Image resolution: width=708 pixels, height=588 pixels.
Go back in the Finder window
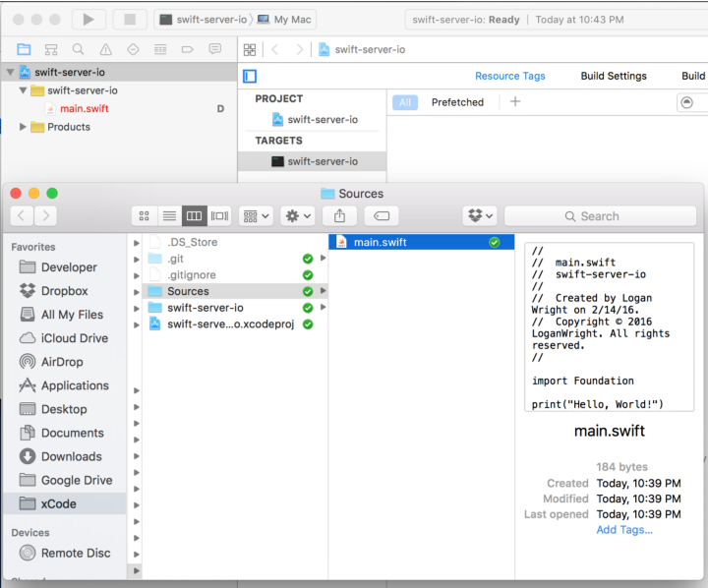click(22, 216)
